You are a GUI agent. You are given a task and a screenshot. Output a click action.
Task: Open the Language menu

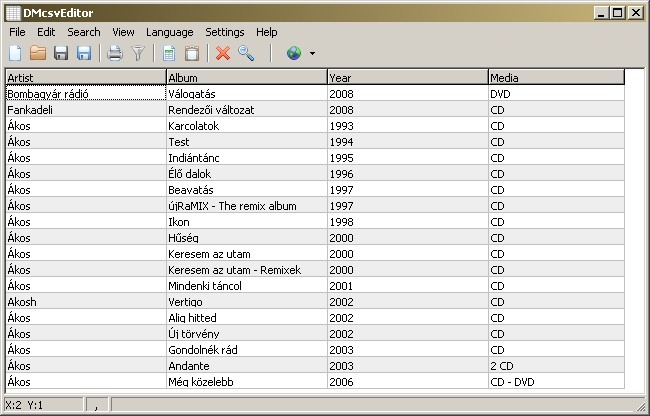[x=170, y=32]
